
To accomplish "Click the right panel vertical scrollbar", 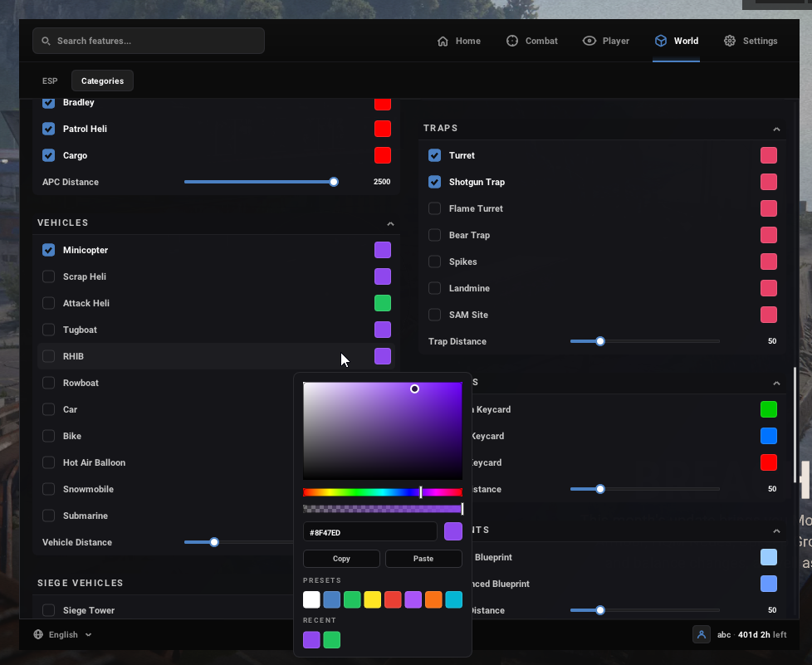I will pyautogui.click(x=796, y=425).
